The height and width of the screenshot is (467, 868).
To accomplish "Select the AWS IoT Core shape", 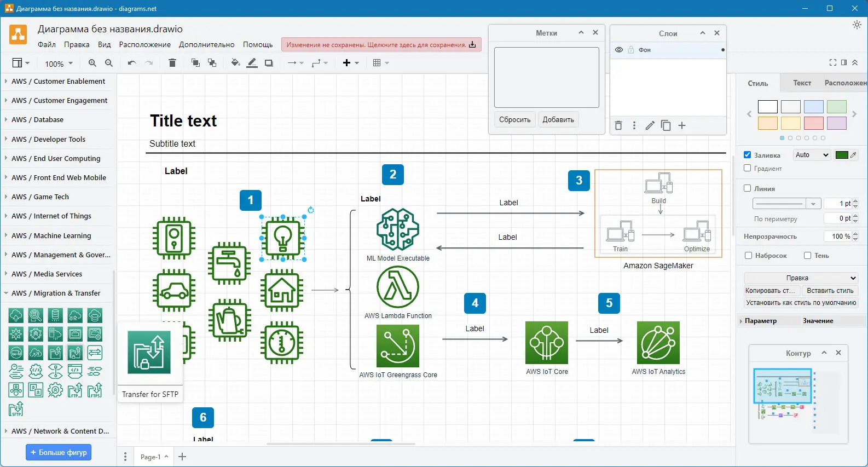I will pyautogui.click(x=547, y=343).
